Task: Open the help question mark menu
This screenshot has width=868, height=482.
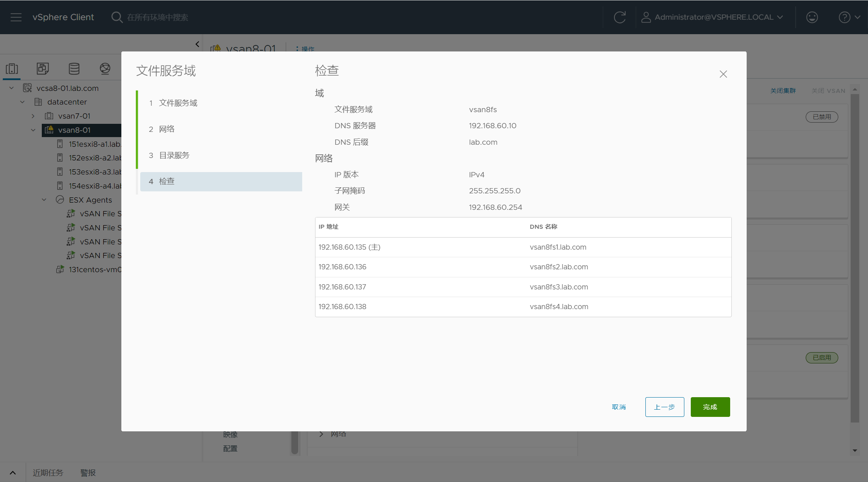Action: [x=849, y=17]
